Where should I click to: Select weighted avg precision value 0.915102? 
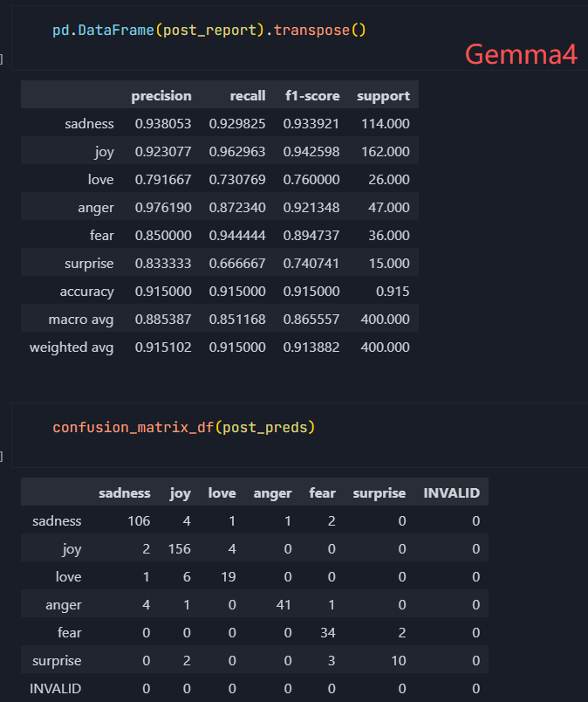(163, 348)
